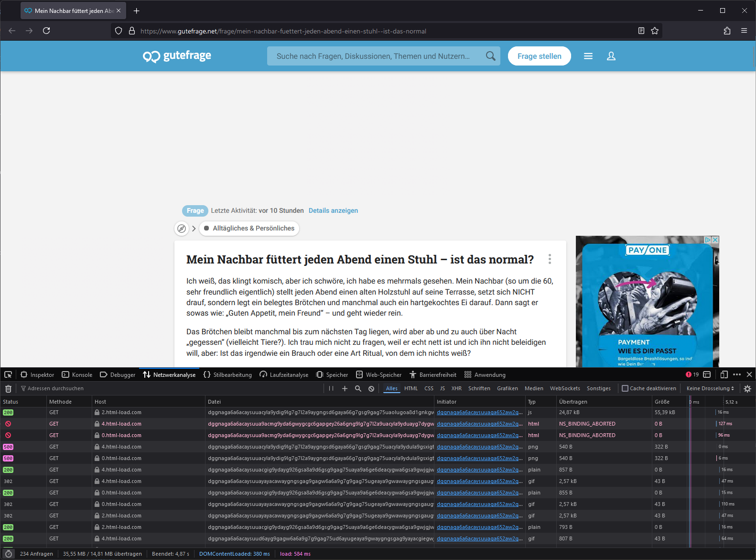Switch to the Konsole tab

coord(77,374)
